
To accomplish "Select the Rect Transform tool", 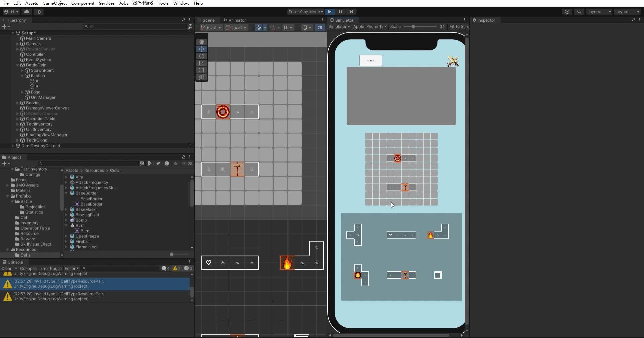I will 201,70.
